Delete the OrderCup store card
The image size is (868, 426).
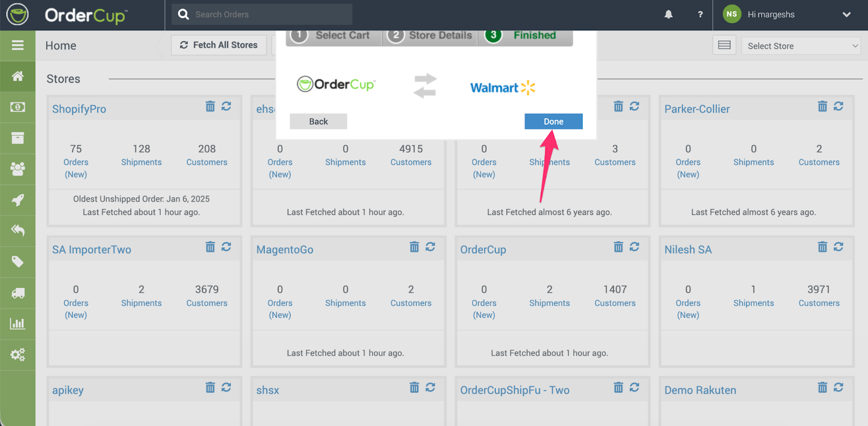coord(618,247)
